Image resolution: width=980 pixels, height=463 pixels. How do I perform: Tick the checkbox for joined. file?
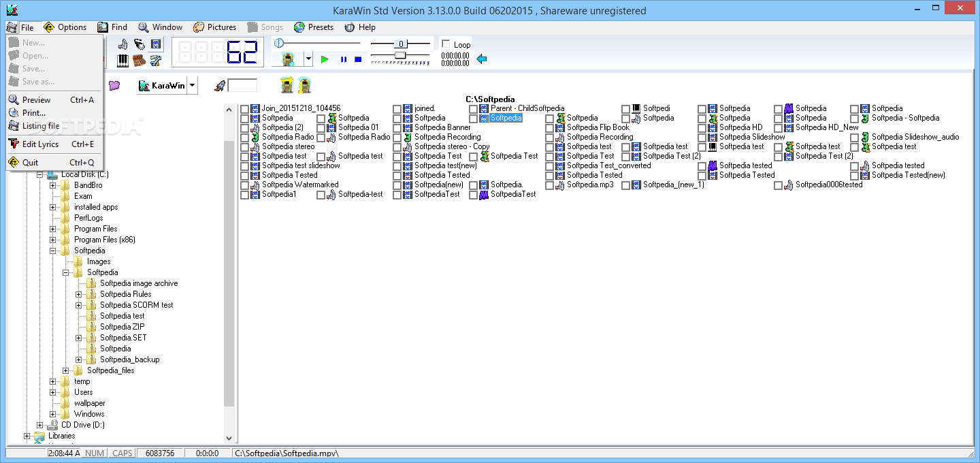coord(397,108)
